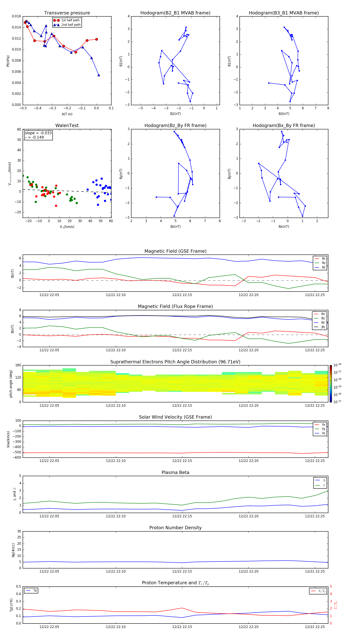Viewport: 351px width, 644px height.
Task: Click the "A(T·m)" x-axis label
Action: (x=67, y=114)
